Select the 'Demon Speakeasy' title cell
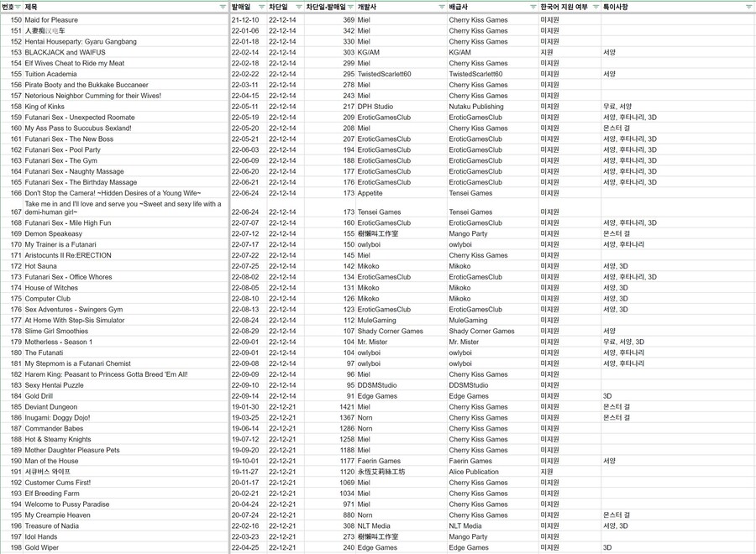 click(x=125, y=233)
